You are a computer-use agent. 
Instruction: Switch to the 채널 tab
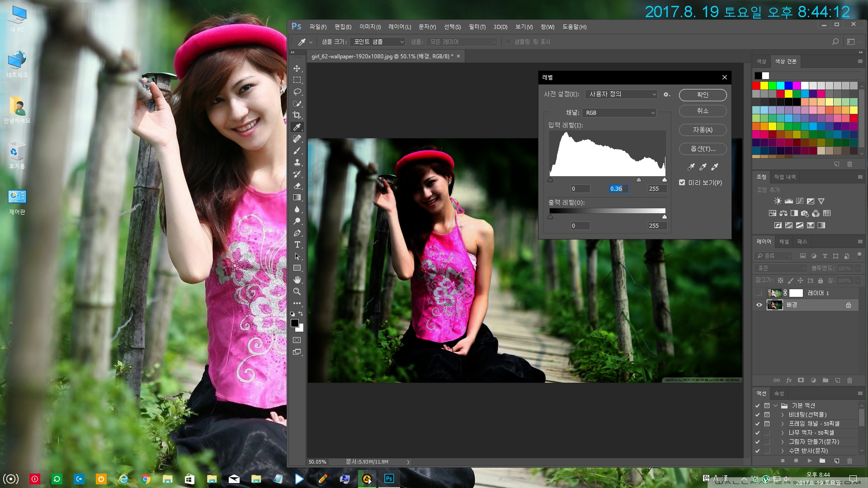[784, 242]
